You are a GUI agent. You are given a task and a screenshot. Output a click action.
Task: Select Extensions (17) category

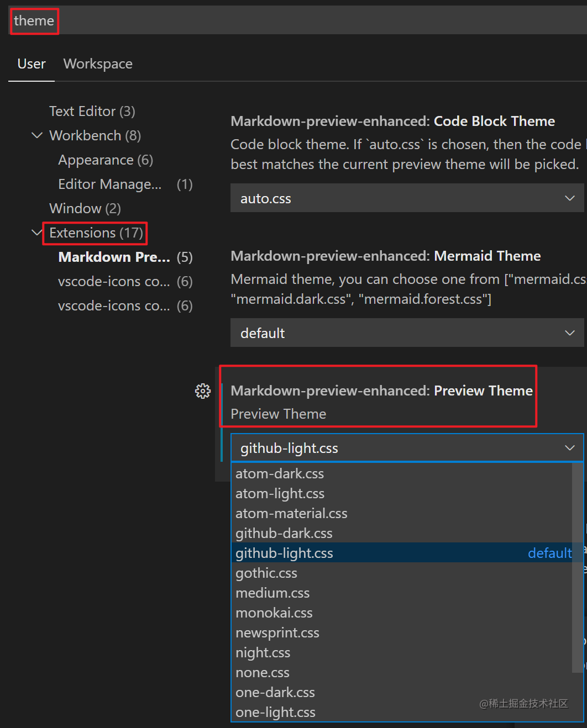(96, 233)
